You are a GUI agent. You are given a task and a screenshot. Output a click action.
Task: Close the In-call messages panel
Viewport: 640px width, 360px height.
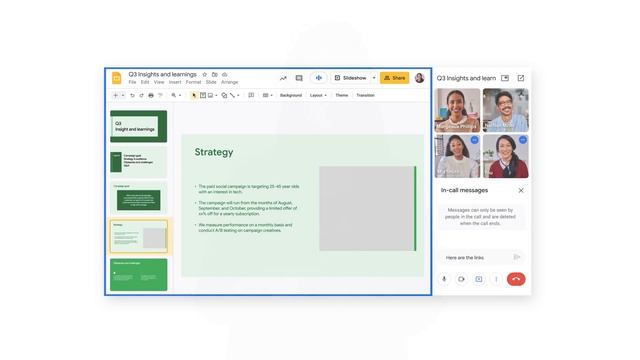point(521,190)
